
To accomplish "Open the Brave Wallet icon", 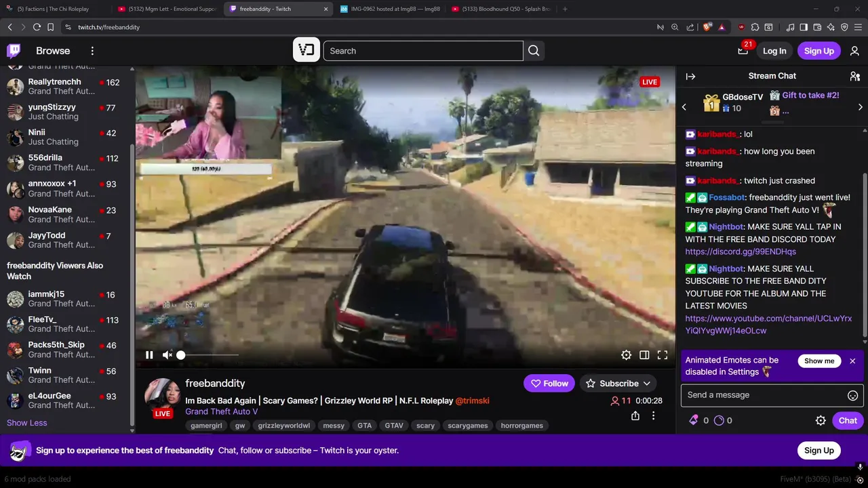I will point(817,27).
